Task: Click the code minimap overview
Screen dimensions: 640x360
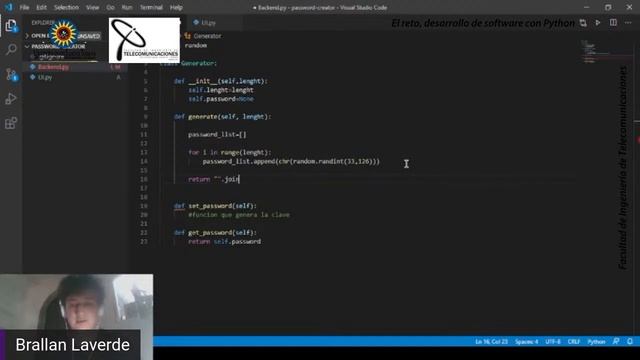Action: pyautogui.click(x=594, y=52)
